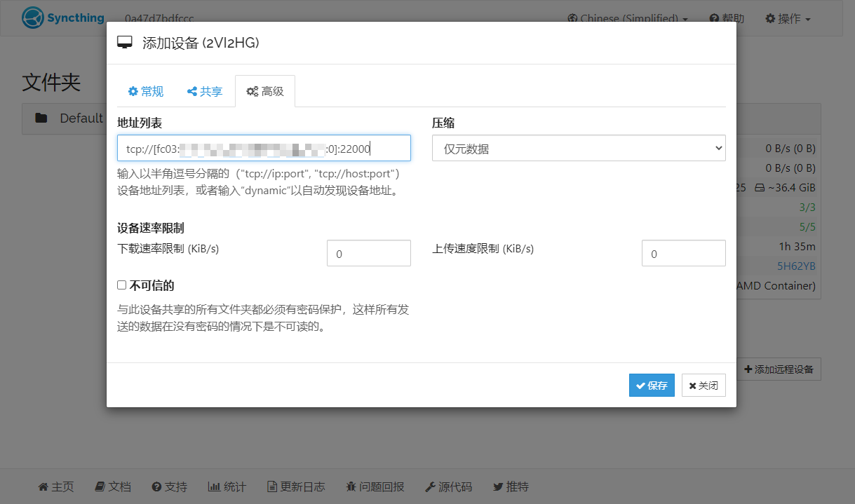Screen dimensions: 855x504
Task: Click the question icon beside 支持
Action: pos(156,486)
